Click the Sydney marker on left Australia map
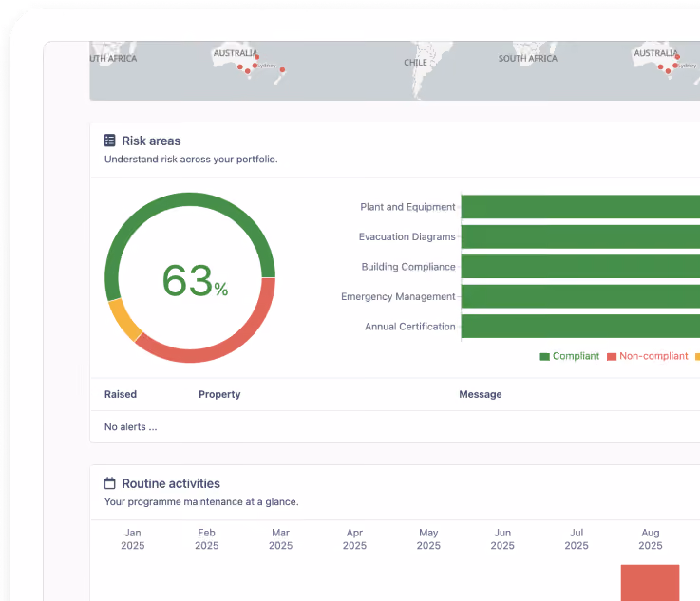 pos(255,66)
